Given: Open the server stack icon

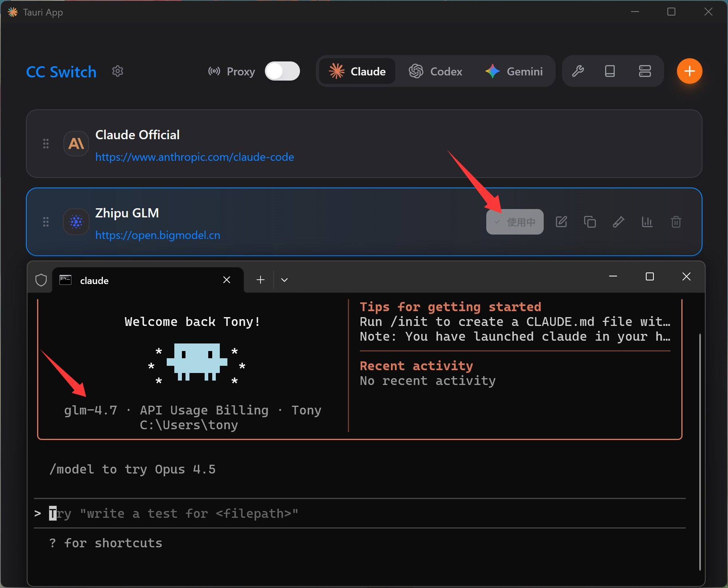Looking at the screenshot, I should click(x=645, y=71).
